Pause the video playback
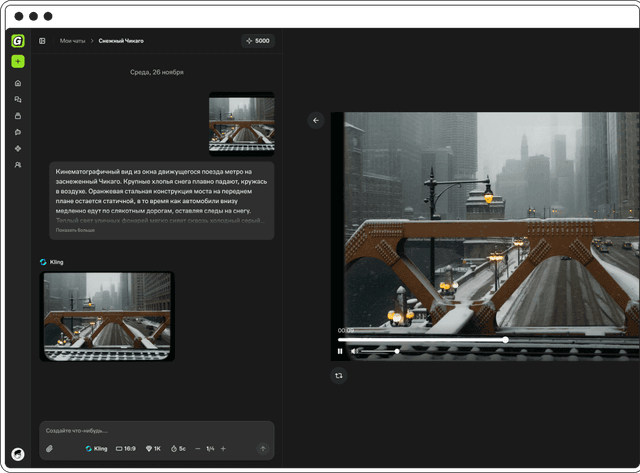640x473 pixels. (340, 351)
